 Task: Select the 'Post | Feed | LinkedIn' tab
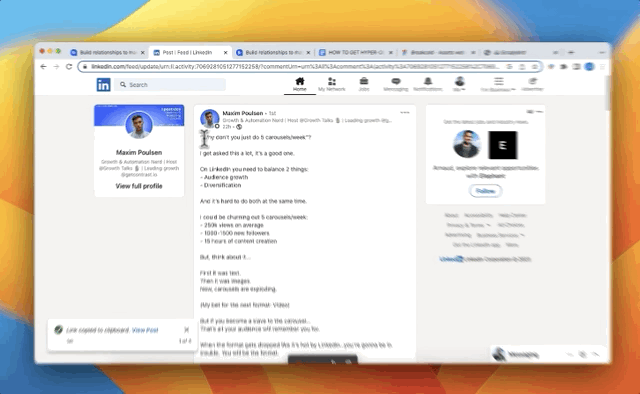tap(187, 52)
